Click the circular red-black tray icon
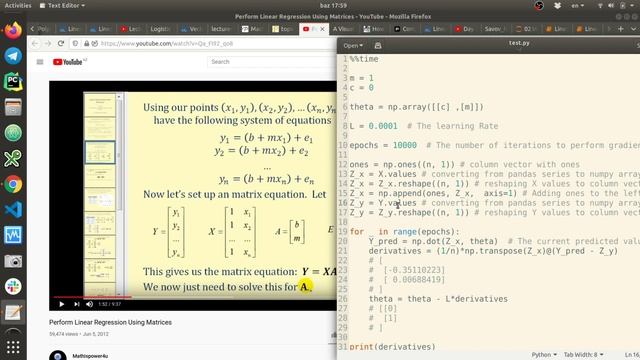The width and height of the screenshot is (640, 360). click(539, 5)
